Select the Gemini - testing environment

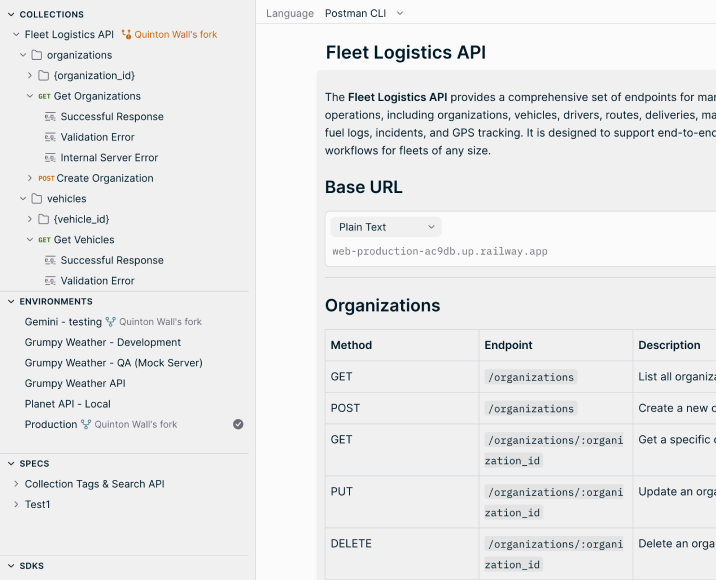(63, 322)
